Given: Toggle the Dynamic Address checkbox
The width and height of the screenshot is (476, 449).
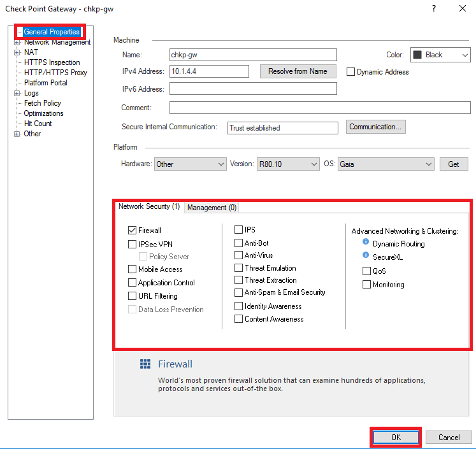Looking at the screenshot, I should 350,72.
